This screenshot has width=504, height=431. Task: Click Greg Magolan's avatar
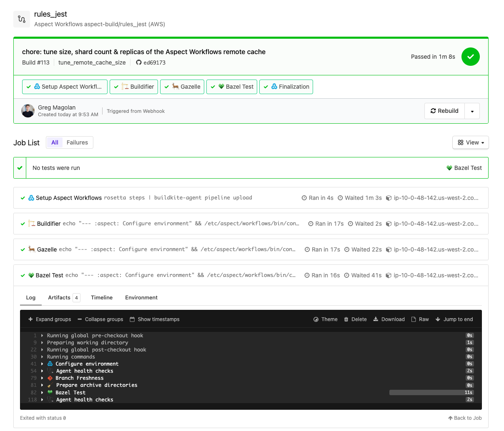pyautogui.click(x=28, y=111)
